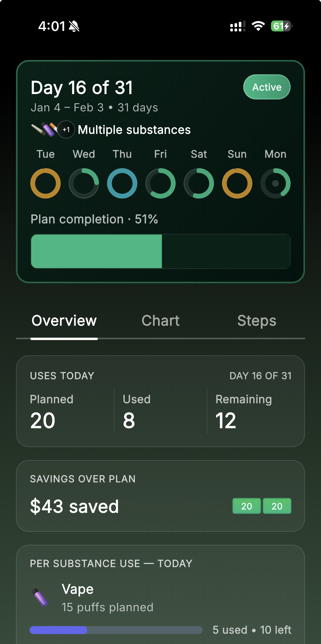Viewport: 321px width, 644px height.
Task: Select the Overview tab
Action: click(64, 321)
